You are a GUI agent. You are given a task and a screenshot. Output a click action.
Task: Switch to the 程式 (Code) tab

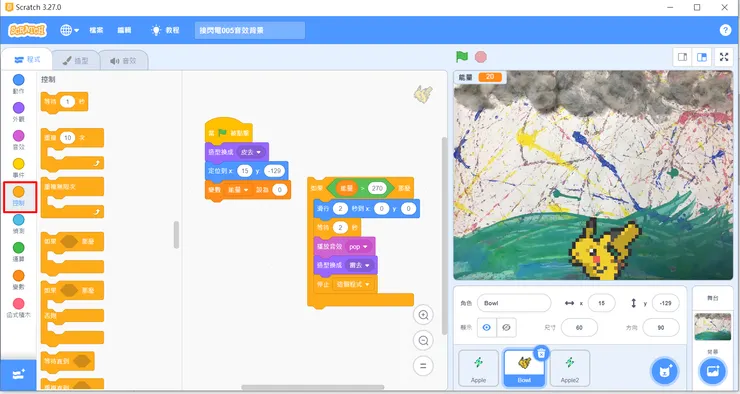coord(27,59)
